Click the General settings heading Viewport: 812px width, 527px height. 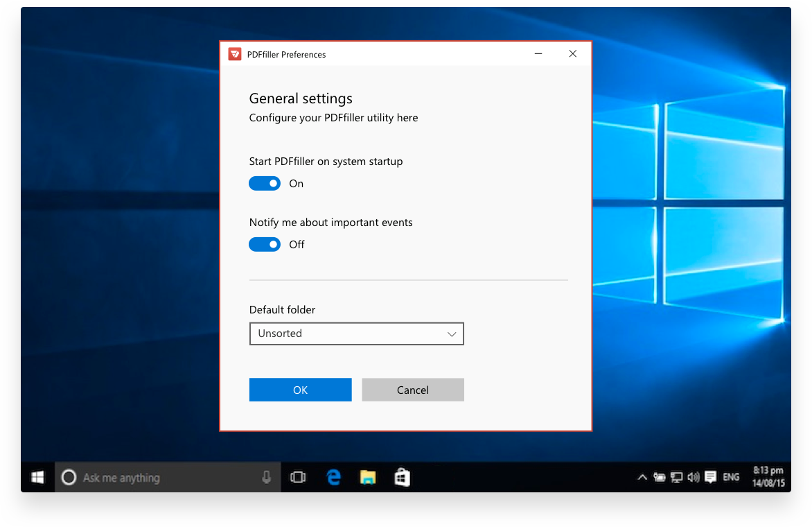[x=301, y=98]
